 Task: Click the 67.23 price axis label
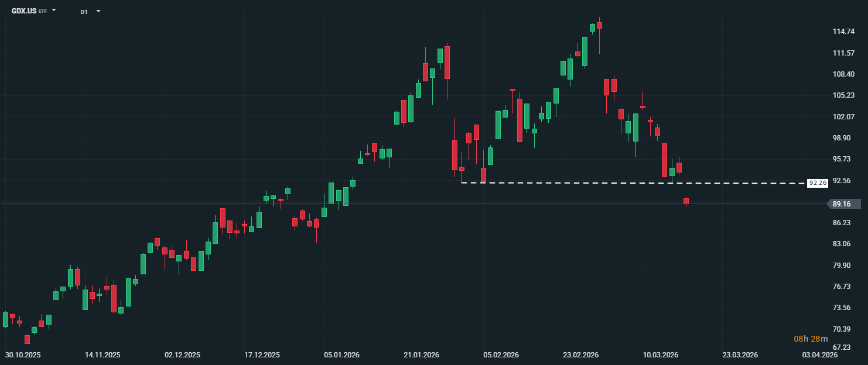click(841, 347)
